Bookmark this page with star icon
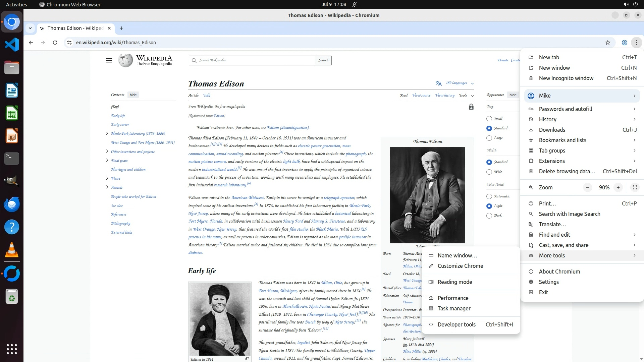The height and width of the screenshot is (362, 644). click(607, 43)
